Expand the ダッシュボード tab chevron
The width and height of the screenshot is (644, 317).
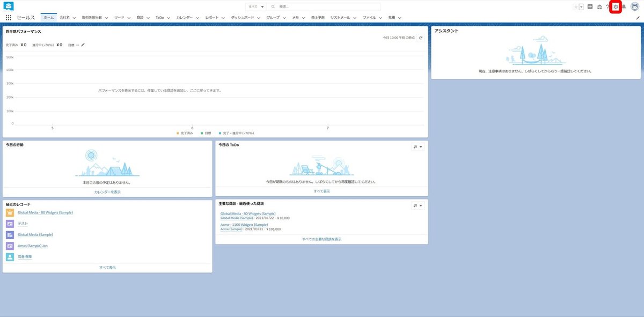tap(259, 18)
